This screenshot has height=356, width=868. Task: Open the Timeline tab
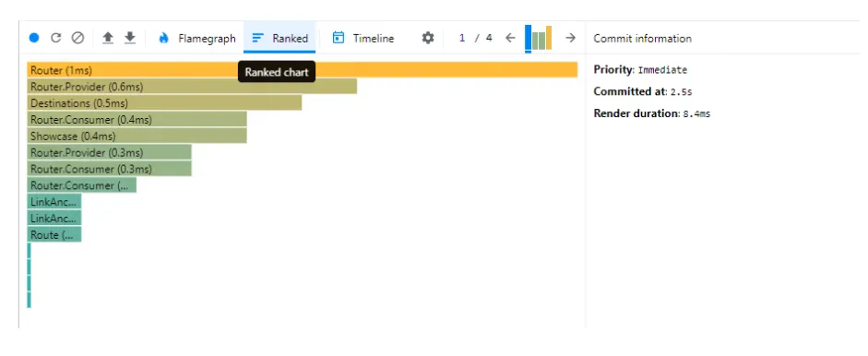pos(363,38)
